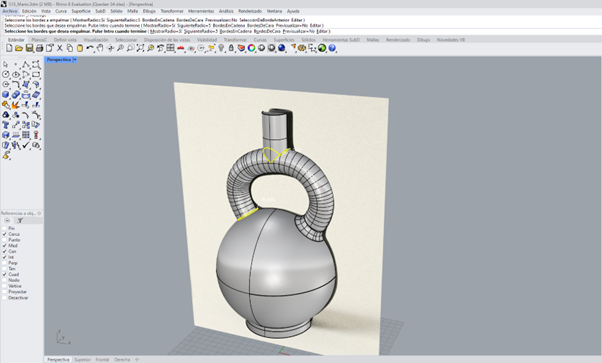Switch to the Frontal viewport tab
Screen dimensions: 602x363
coord(102,360)
